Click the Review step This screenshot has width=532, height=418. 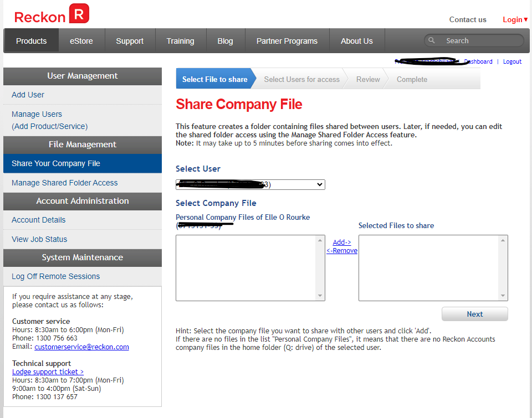point(368,79)
